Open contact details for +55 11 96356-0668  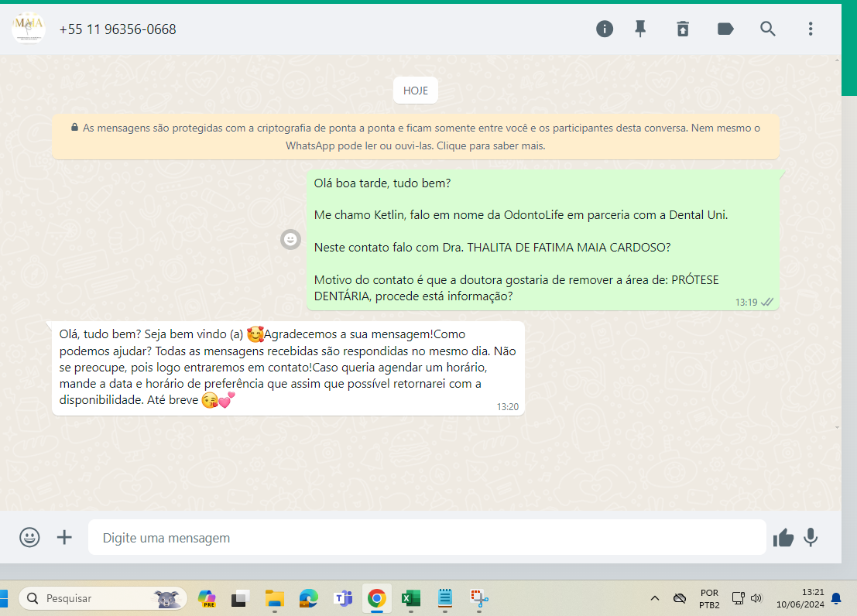pyautogui.click(x=118, y=29)
